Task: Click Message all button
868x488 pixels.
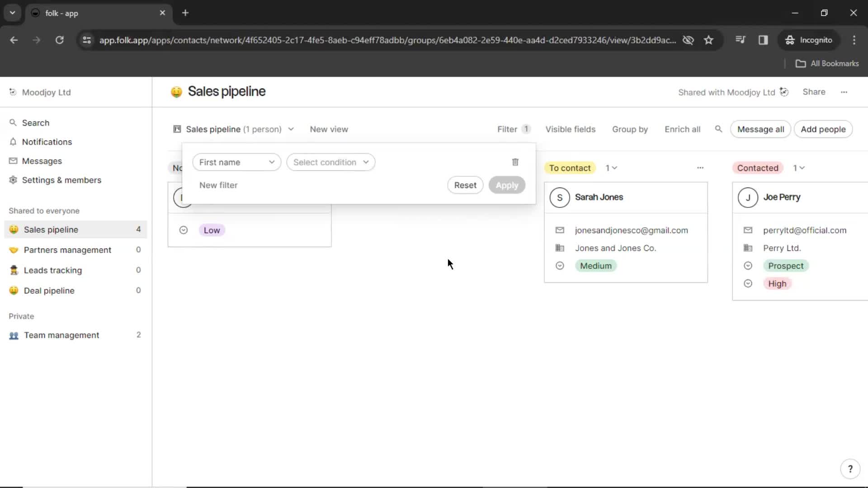Action: click(x=760, y=129)
